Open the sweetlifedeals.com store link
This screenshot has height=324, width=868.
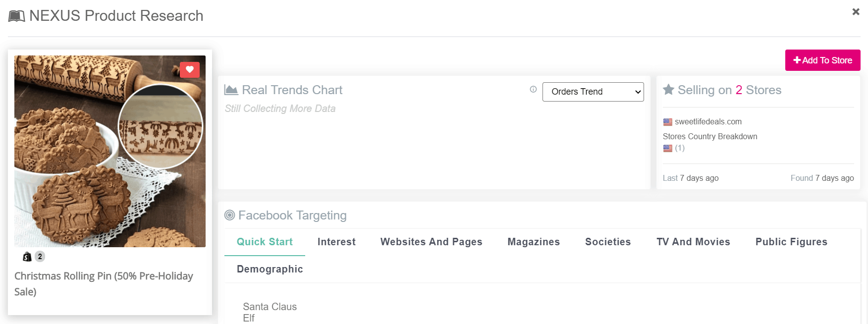(x=708, y=122)
